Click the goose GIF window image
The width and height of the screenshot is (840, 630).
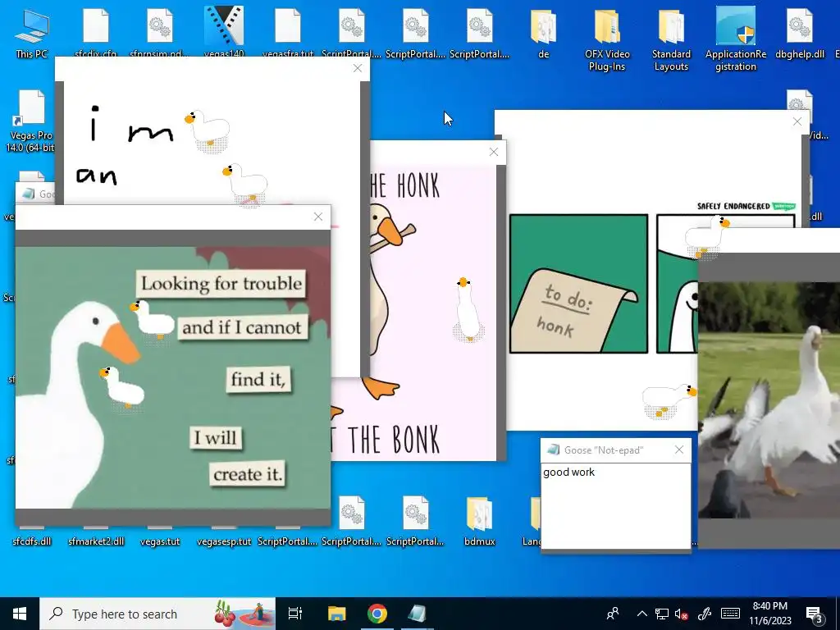coord(769,399)
